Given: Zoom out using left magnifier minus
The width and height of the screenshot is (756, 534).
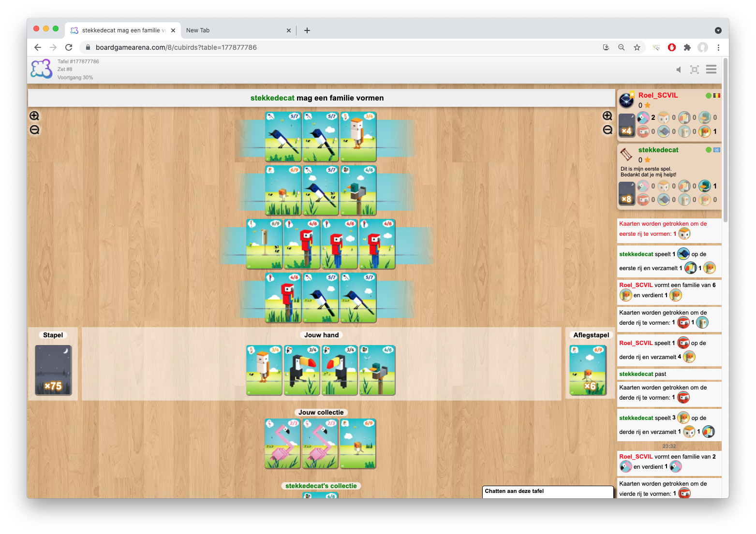Looking at the screenshot, I should click(x=34, y=130).
